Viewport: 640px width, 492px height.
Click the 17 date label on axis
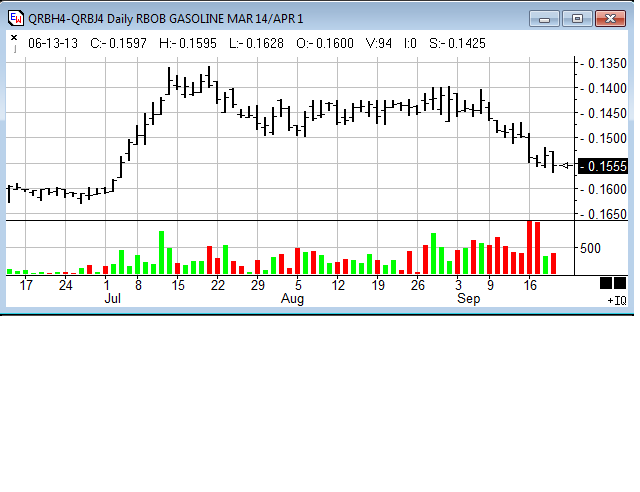(26, 285)
